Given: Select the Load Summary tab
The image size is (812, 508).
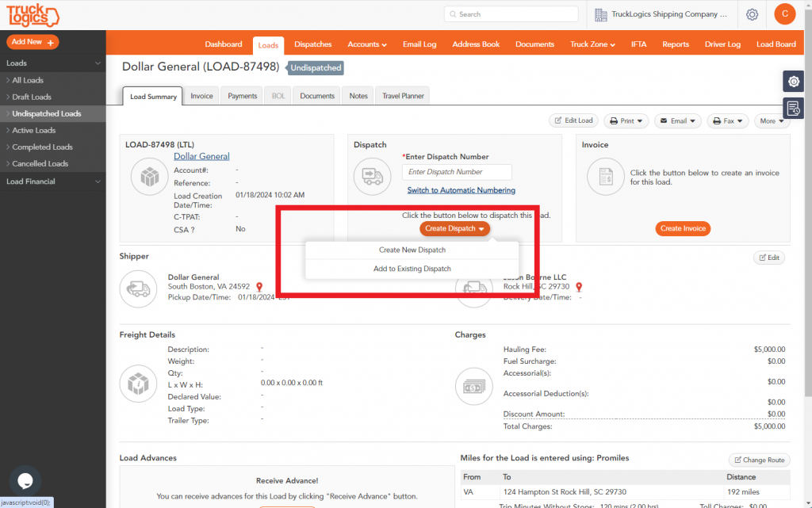Looking at the screenshot, I should (153, 97).
